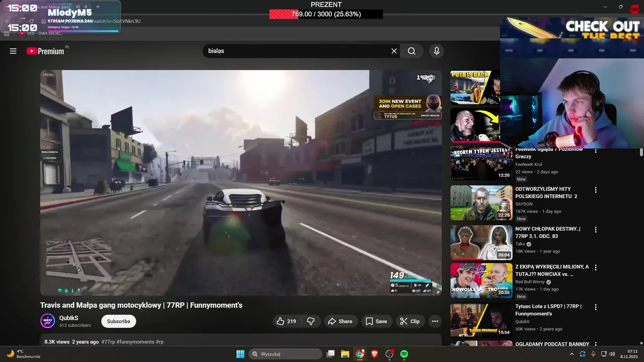Open a new browser tab
644x362 pixels.
98,7
